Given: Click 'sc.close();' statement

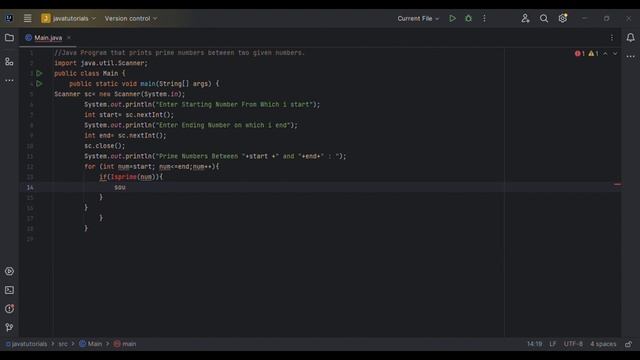Looking at the screenshot, I should [105, 146].
